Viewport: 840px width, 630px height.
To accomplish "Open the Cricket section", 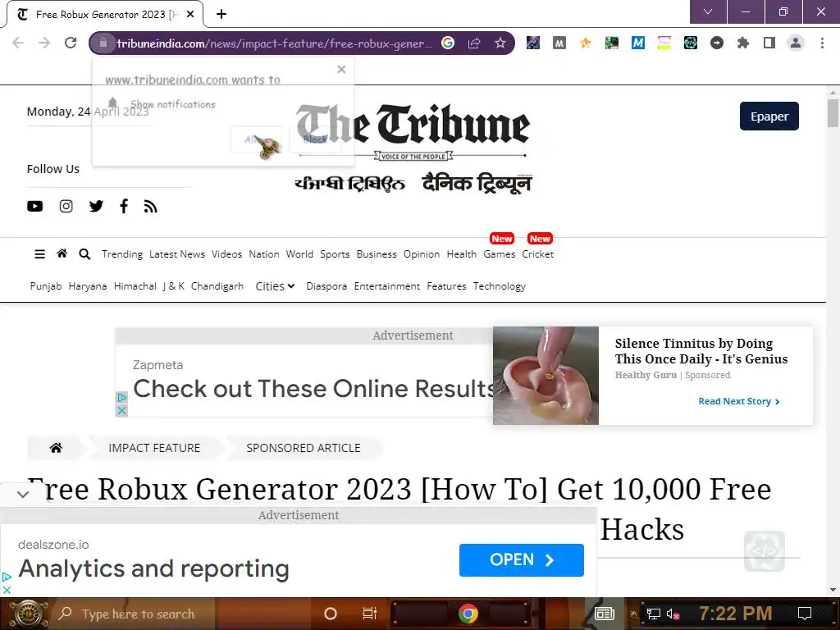I will point(538,254).
